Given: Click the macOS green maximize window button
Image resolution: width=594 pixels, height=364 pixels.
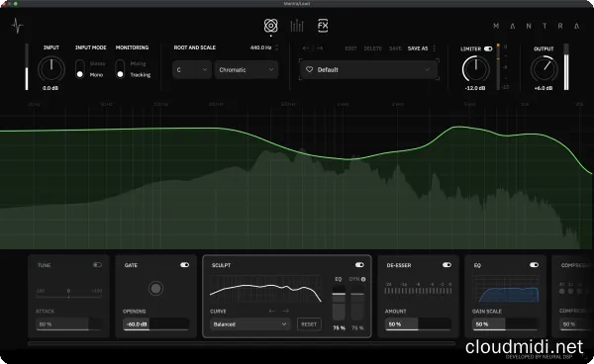Looking at the screenshot, I should pos(16,3).
